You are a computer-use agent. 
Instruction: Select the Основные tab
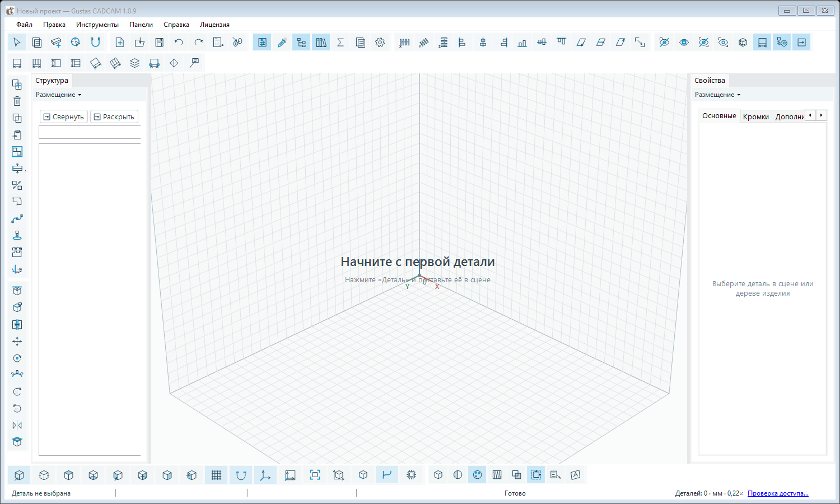[x=719, y=116]
